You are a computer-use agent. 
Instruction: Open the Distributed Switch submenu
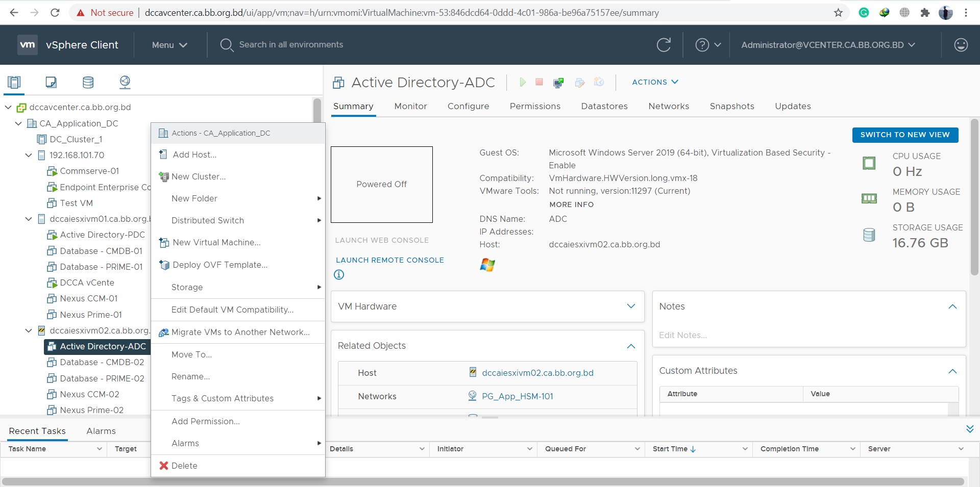(238, 220)
